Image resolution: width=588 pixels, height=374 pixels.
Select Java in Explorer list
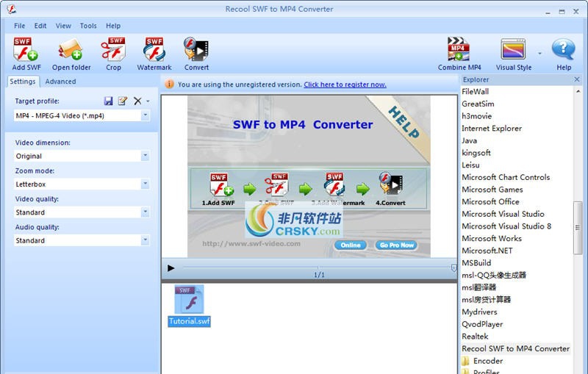[x=469, y=140]
